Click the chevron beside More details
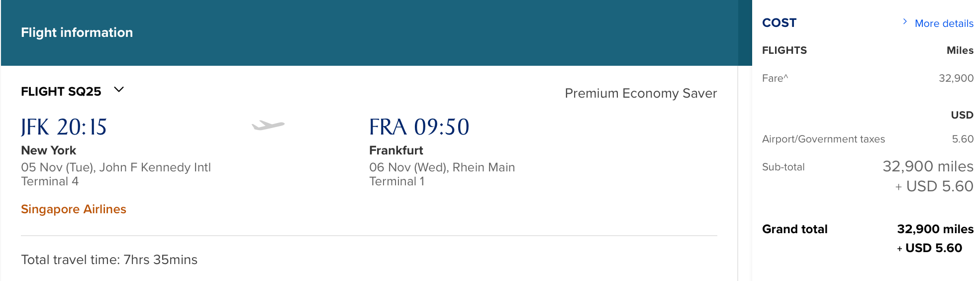 [x=905, y=21]
